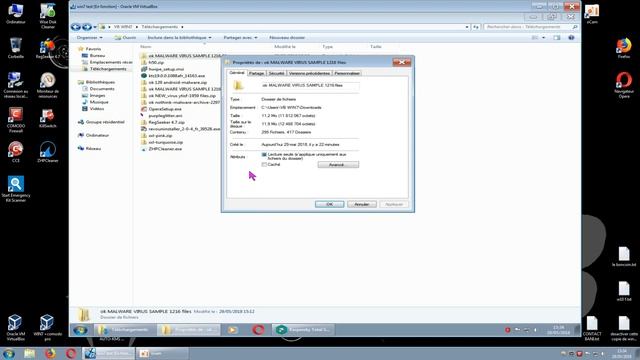The width and height of the screenshot is (640, 360).
Task: Open the Corbeille recycle bin icon
Action: (x=16, y=47)
